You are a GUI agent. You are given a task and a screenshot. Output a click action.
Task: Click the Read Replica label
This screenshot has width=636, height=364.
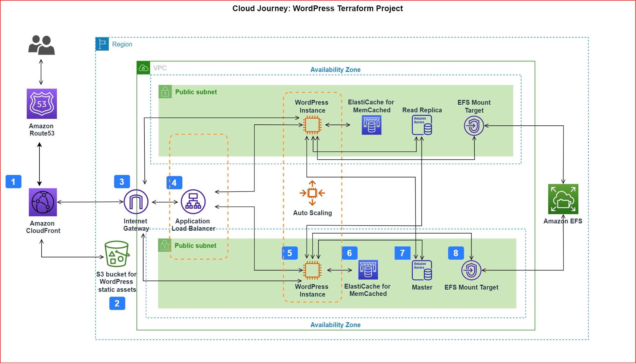click(422, 110)
